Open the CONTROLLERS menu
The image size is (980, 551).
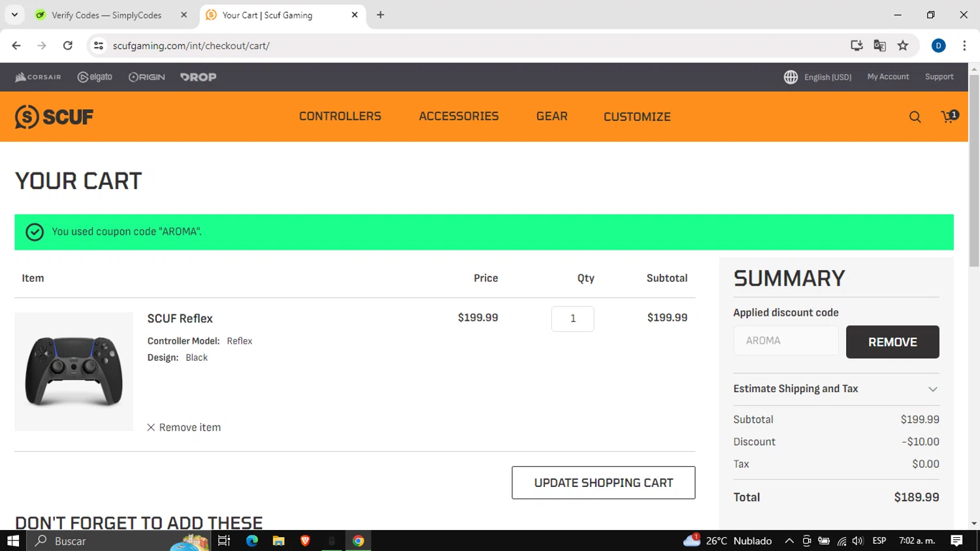340,116
